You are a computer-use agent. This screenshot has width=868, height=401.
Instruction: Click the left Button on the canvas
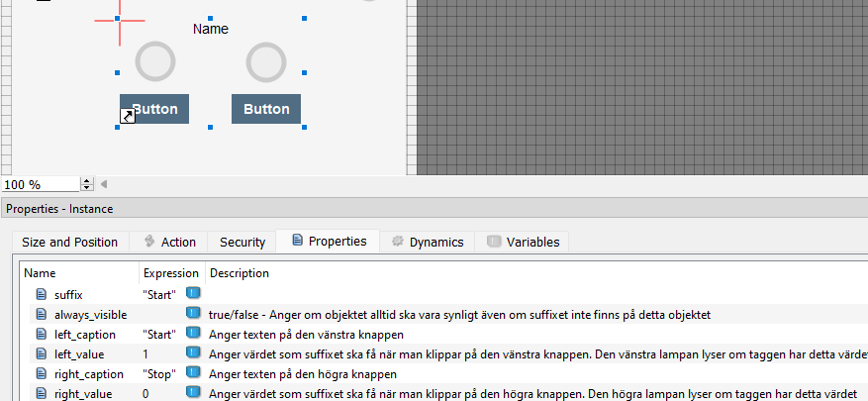(x=154, y=109)
